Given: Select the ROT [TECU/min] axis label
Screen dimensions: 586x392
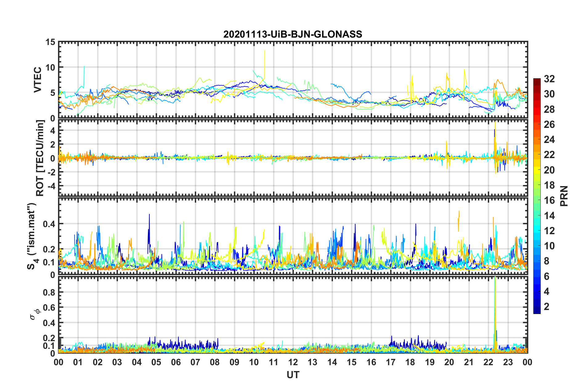Looking at the screenshot, I should 40,158.
